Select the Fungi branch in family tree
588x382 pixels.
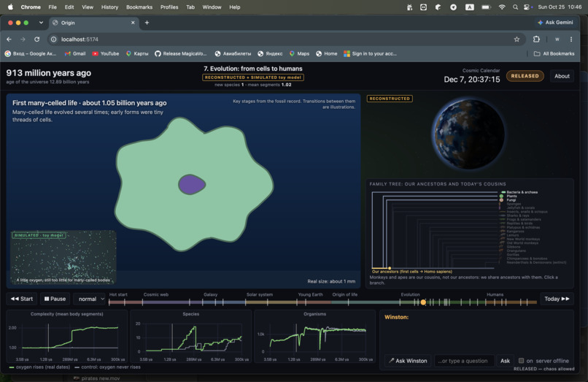click(x=511, y=200)
